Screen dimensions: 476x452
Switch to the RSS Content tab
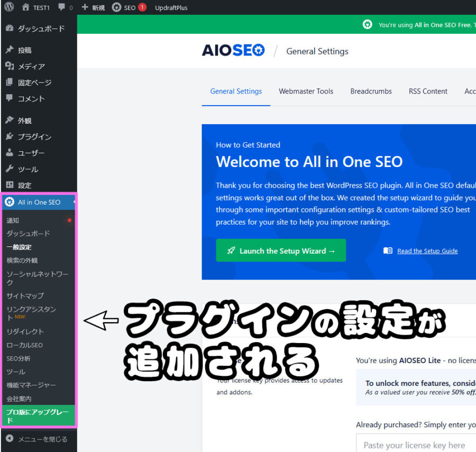tap(428, 91)
